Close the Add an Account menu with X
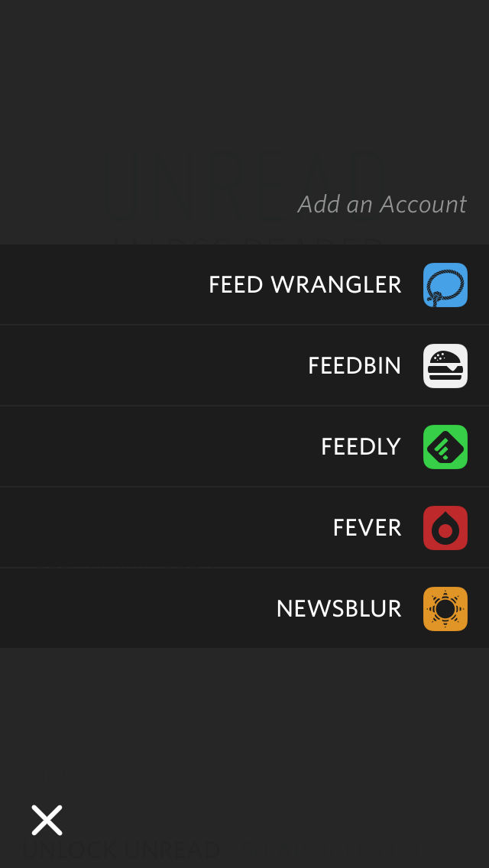This screenshot has width=489, height=868. (47, 820)
